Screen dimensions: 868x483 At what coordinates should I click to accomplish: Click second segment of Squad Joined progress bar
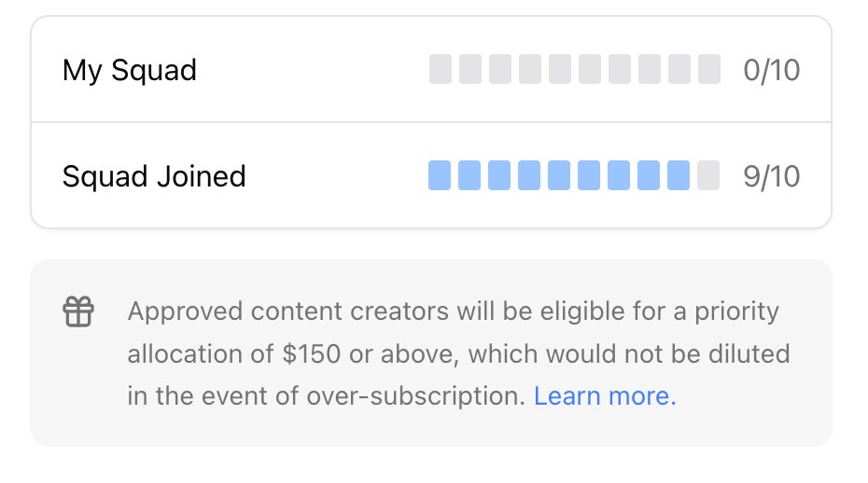469,174
